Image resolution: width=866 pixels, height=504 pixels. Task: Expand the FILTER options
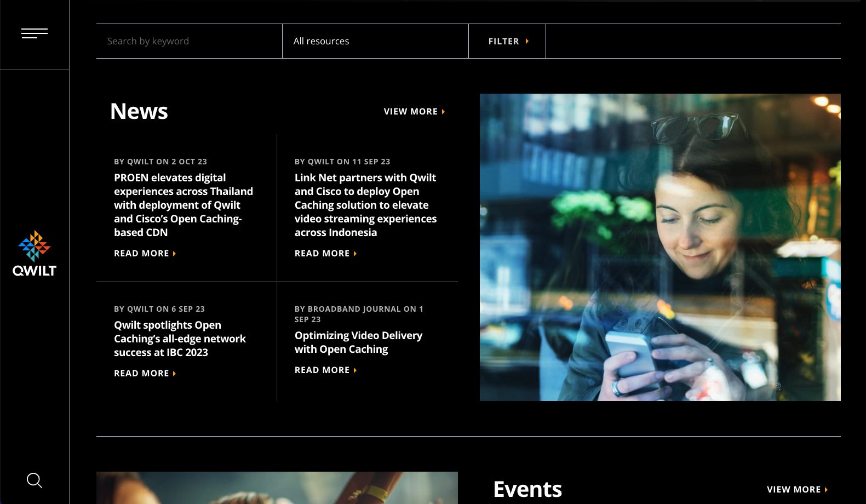[x=507, y=41]
